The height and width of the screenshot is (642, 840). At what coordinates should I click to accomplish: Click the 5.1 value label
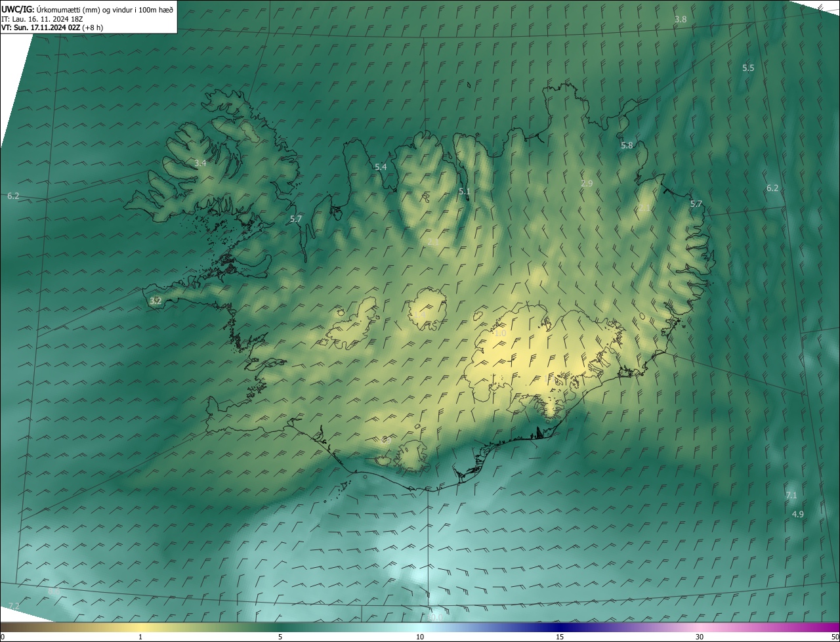click(465, 191)
